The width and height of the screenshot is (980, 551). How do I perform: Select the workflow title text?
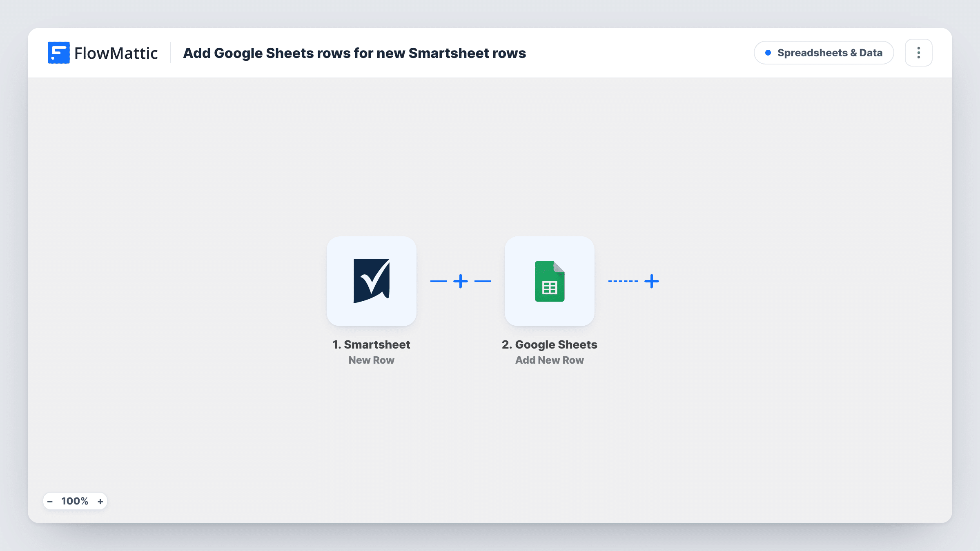pos(354,53)
